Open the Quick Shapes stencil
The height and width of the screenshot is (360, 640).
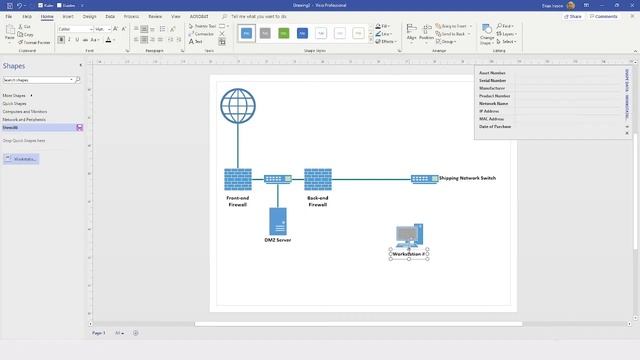[15, 104]
